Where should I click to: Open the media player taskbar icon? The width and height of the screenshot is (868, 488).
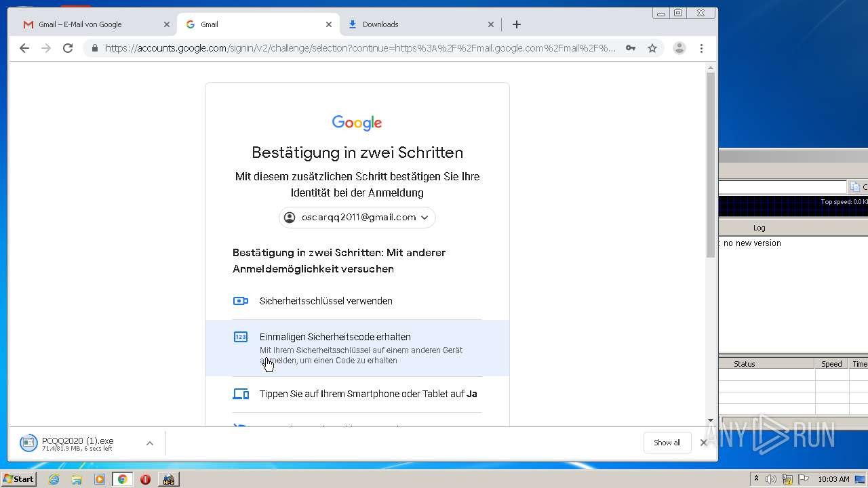[x=100, y=479]
